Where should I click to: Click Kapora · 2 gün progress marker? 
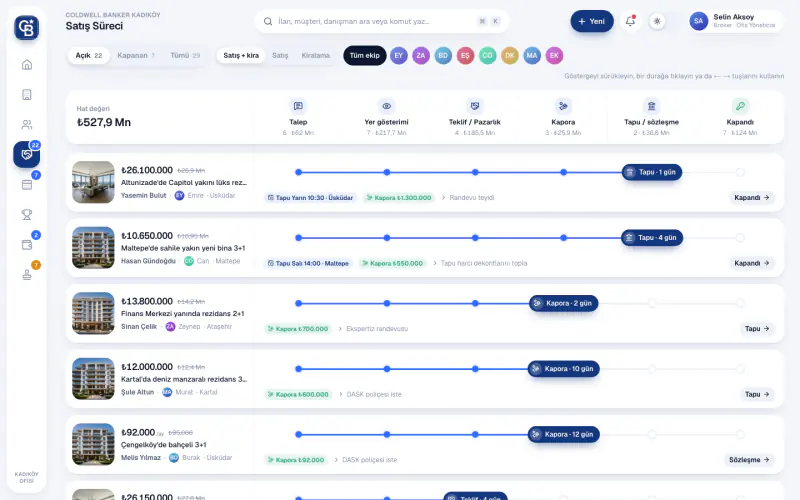(x=563, y=304)
